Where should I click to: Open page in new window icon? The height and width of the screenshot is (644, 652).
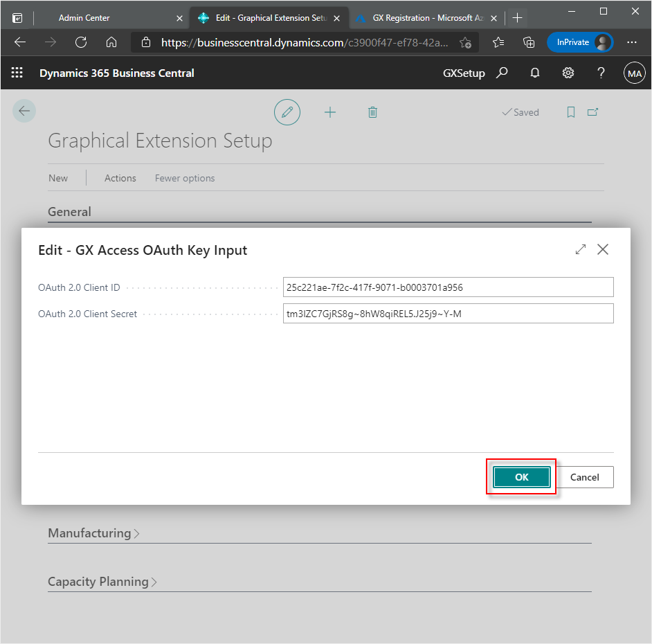[592, 111]
